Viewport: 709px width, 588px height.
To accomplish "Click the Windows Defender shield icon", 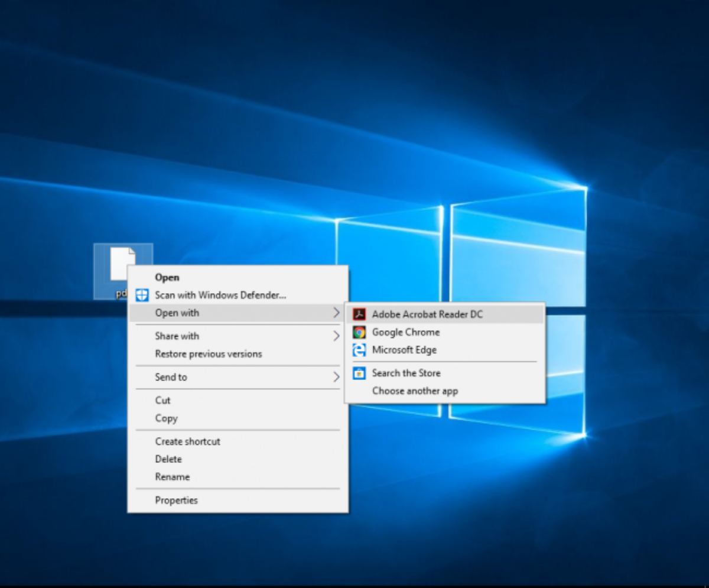I will (x=142, y=295).
